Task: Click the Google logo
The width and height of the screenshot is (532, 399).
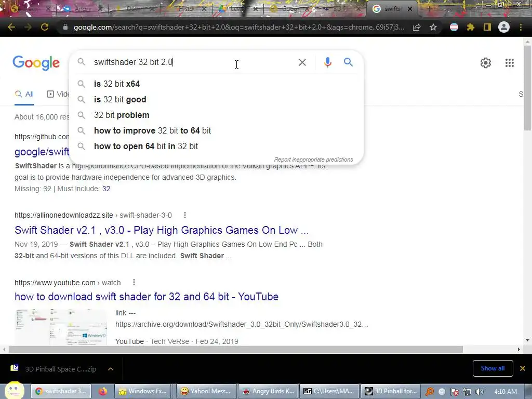Action: (36, 63)
